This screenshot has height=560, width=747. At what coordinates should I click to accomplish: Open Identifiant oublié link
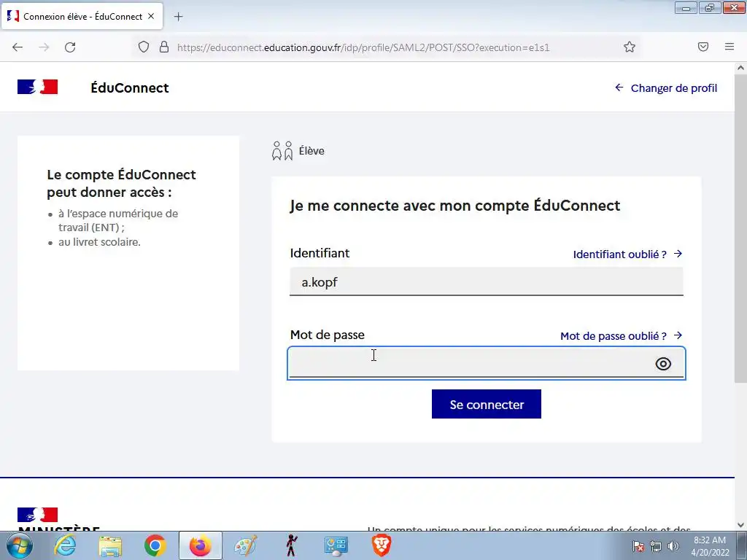point(627,254)
